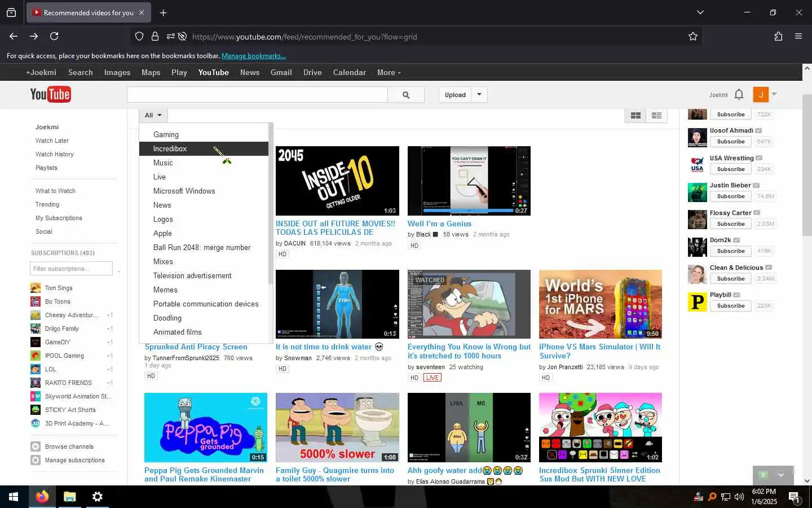Open the Inside Out 10 video thumbnail
The width and height of the screenshot is (812, 508).
pyautogui.click(x=337, y=181)
